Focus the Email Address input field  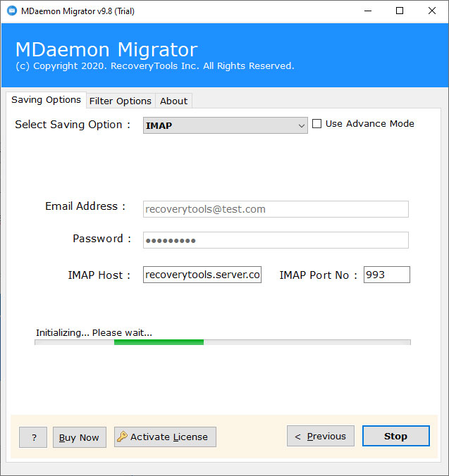click(276, 209)
